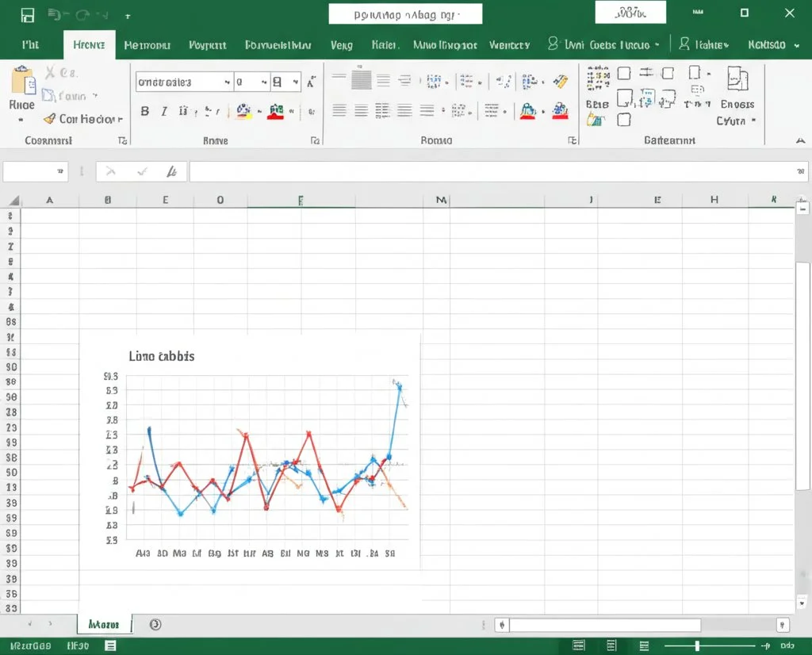Toggle second alignment button in bottom row
Viewport: 812px width, 655px height.
tap(361, 110)
